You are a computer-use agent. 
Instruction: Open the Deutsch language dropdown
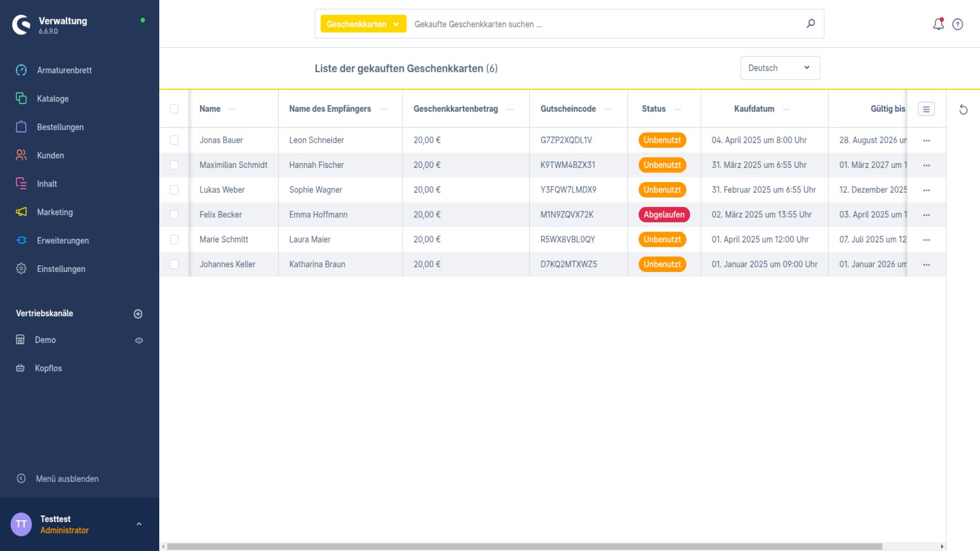[780, 68]
